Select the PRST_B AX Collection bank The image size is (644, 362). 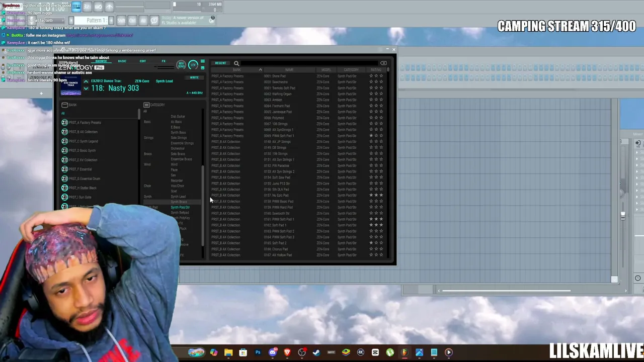coord(80,132)
